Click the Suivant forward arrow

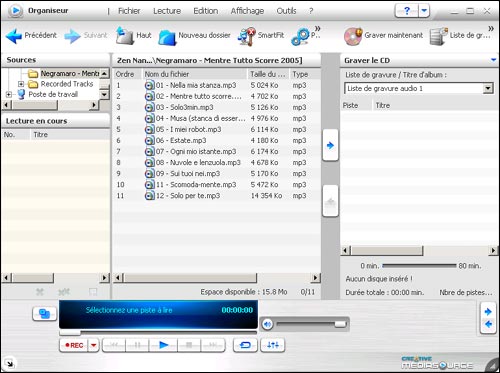point(72,36)
